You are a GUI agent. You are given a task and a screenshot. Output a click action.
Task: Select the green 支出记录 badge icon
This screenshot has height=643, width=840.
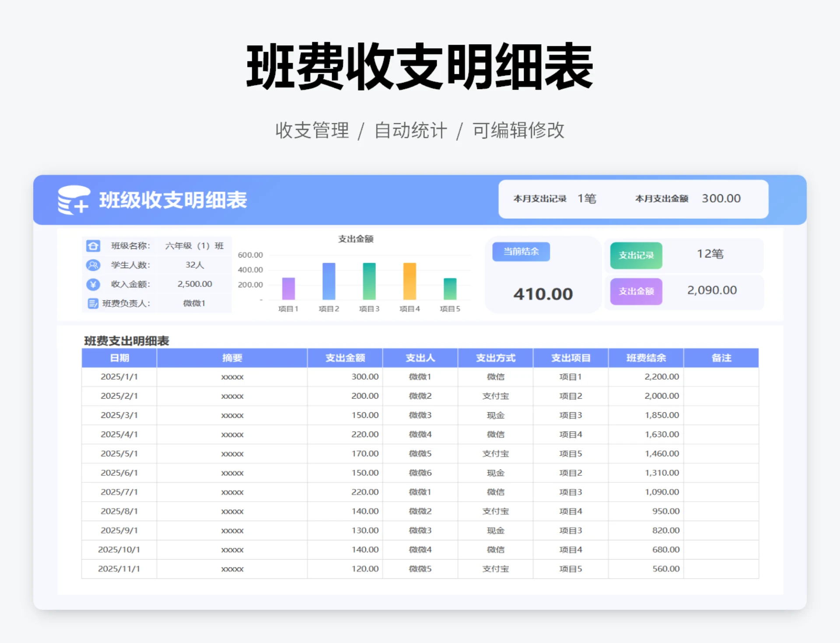635,255
